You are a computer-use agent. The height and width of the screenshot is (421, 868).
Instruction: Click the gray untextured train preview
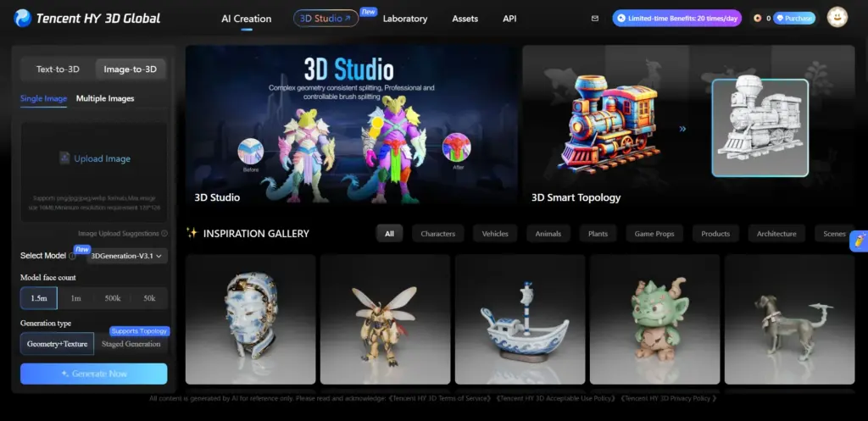pos(760,128)
